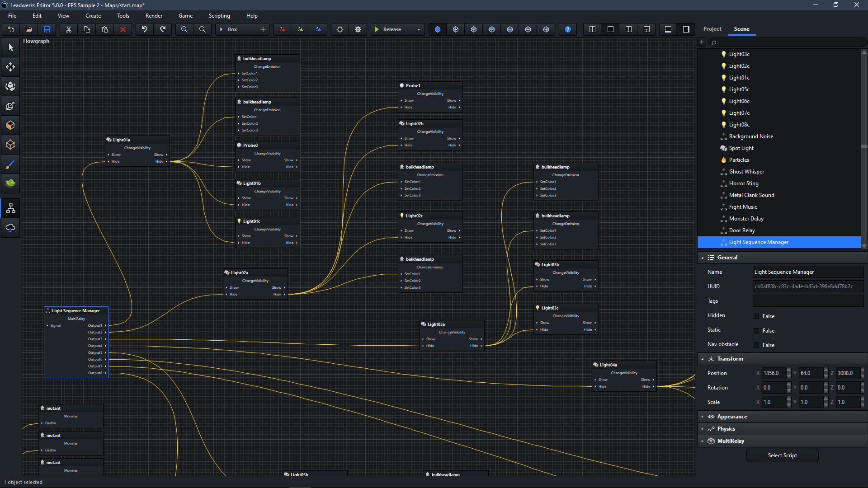The height and width of the screenshot is (488, 868).
Task: Click the UUID field of Light Sequence Manager
Action: click(x=808, y=286)
